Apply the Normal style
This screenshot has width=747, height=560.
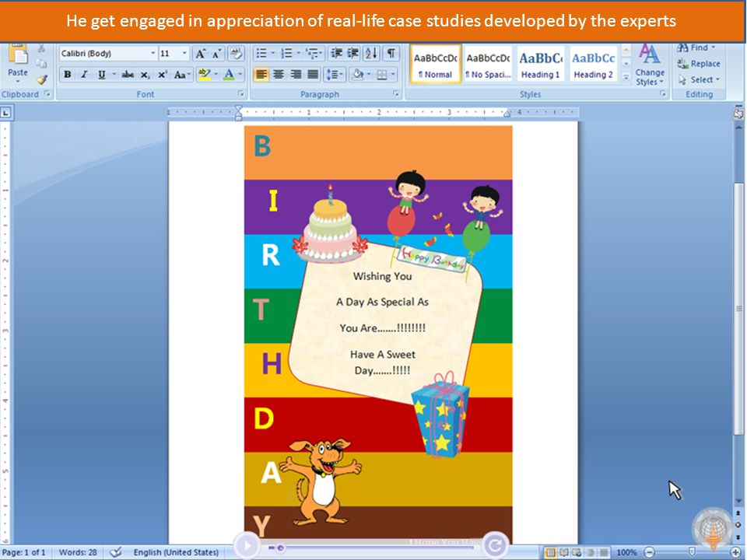(x=436, y=65)
